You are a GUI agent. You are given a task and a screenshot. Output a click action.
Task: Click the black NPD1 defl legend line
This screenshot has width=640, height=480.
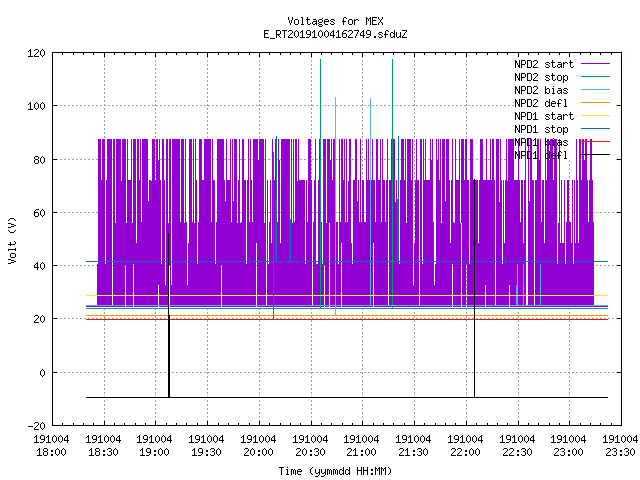[x=595, y=155]
